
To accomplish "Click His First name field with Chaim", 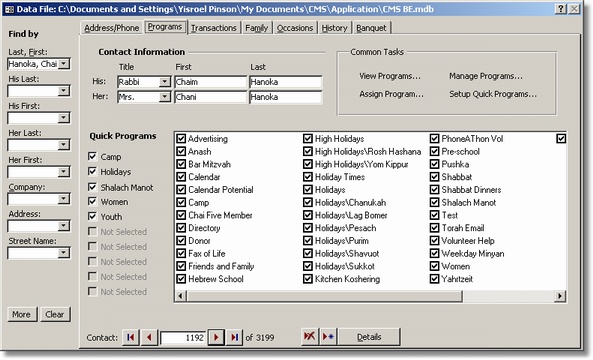I will tap(211, 82).
